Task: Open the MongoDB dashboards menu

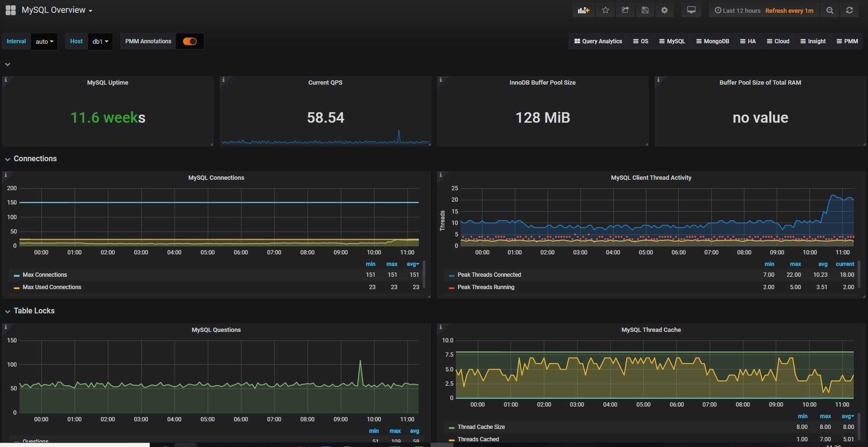Action: (x=713, y=41)
